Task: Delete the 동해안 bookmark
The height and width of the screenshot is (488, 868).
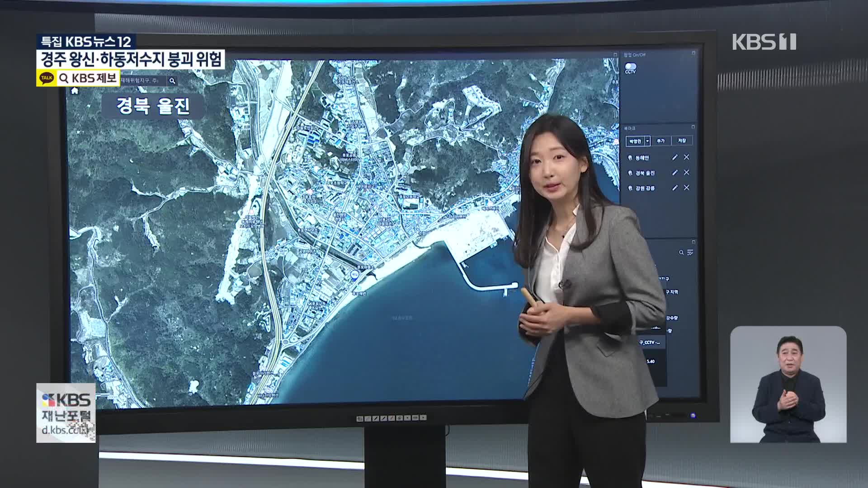Action: (686, 157)
